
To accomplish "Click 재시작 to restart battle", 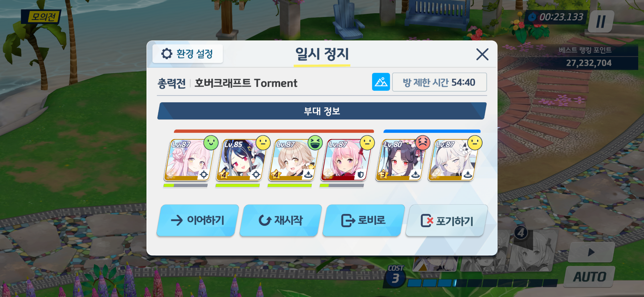I will point(280,220).
